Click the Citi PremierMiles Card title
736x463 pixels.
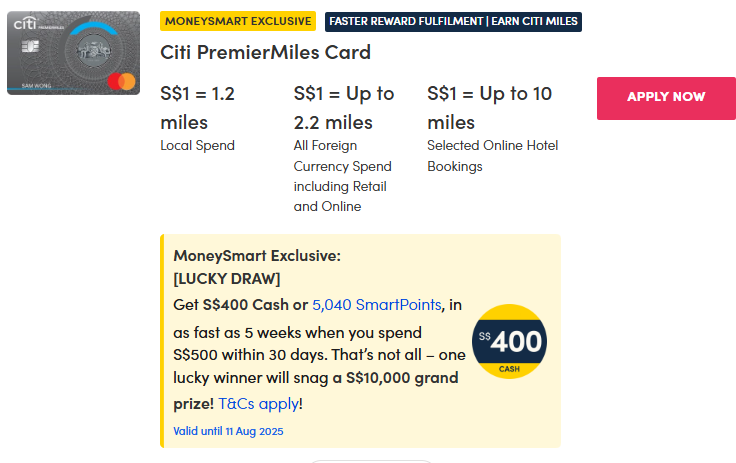[x=265, y=53]
